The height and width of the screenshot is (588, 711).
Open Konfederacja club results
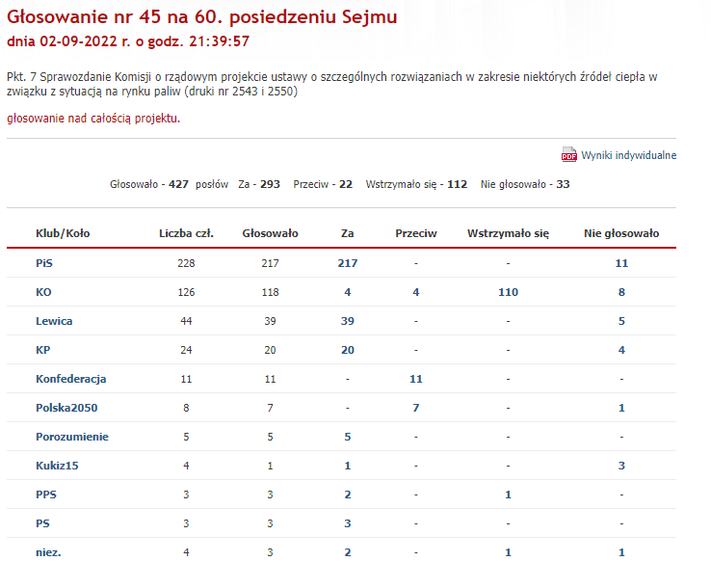click(x=70, y=379)
